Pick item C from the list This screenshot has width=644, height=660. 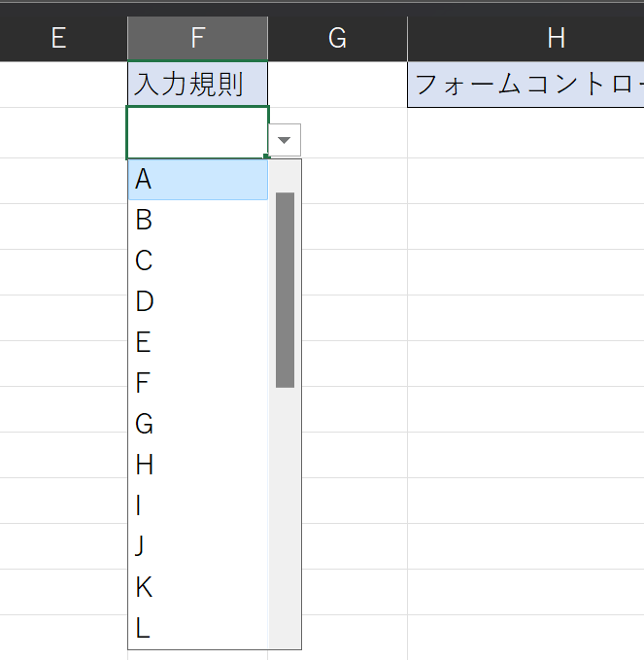coord(198,261)
